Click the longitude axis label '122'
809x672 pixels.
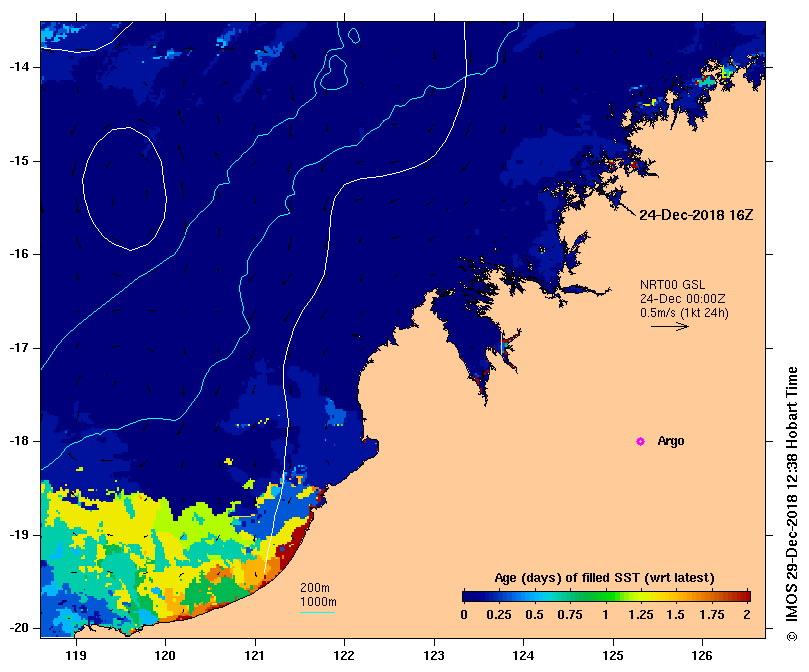pyautogui.click(x=344, y=655)
